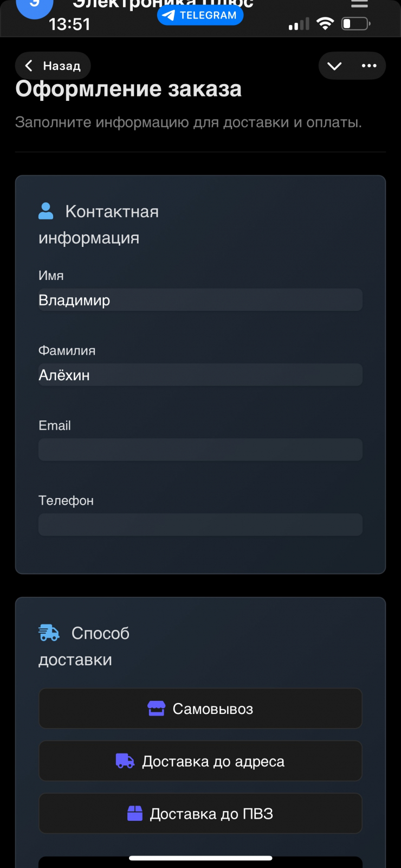Image resolution: width=401 pixels, height=868 pixels.
Task: Edit the Имя field containing Владимир
Action: [200, 300]
